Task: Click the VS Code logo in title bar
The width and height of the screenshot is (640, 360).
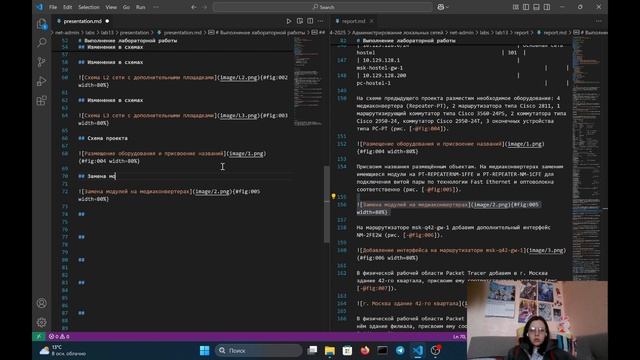Action: pos(39,7)
